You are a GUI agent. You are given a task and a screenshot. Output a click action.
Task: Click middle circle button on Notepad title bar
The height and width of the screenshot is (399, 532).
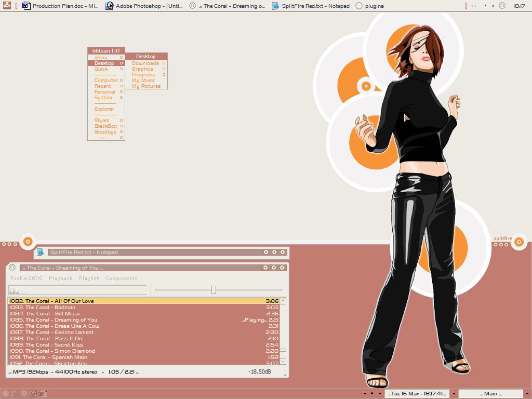click(x=274, y=252)
